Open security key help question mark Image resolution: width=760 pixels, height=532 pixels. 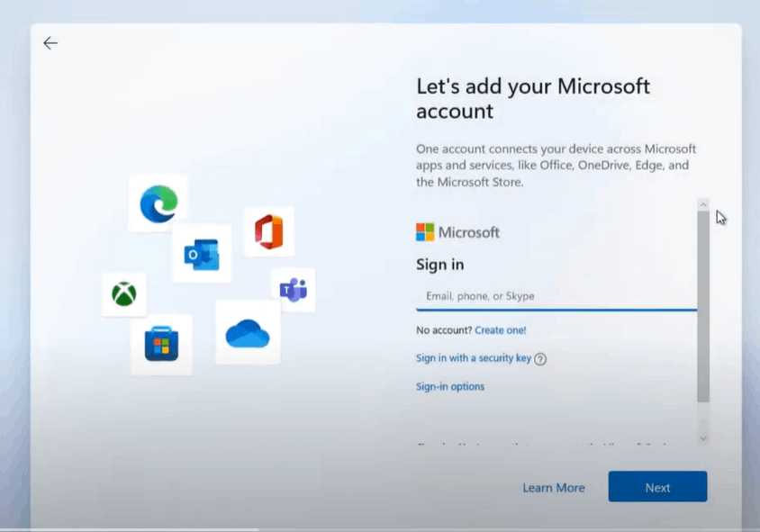540,359
